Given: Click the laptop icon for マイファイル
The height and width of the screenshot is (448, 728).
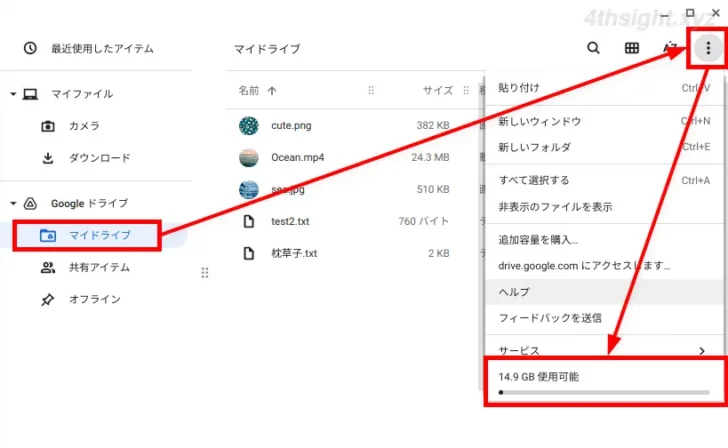Looking at the screenshot, I should (31, 94).
